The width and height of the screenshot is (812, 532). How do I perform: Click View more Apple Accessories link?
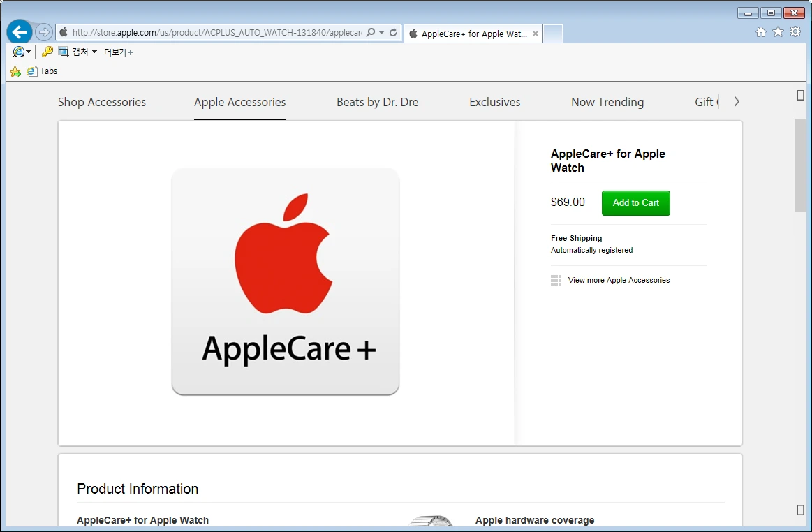click(619, 280)
